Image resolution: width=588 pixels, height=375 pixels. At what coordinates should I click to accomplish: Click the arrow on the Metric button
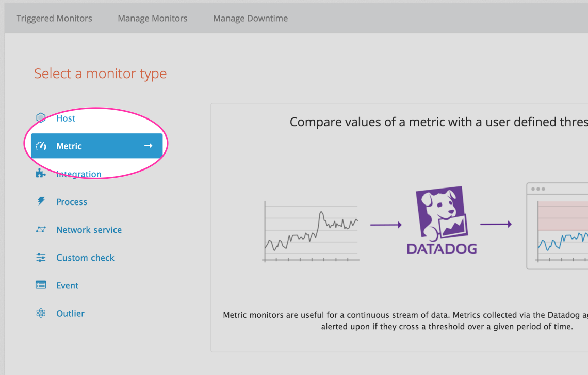click(x=149, y=146)
